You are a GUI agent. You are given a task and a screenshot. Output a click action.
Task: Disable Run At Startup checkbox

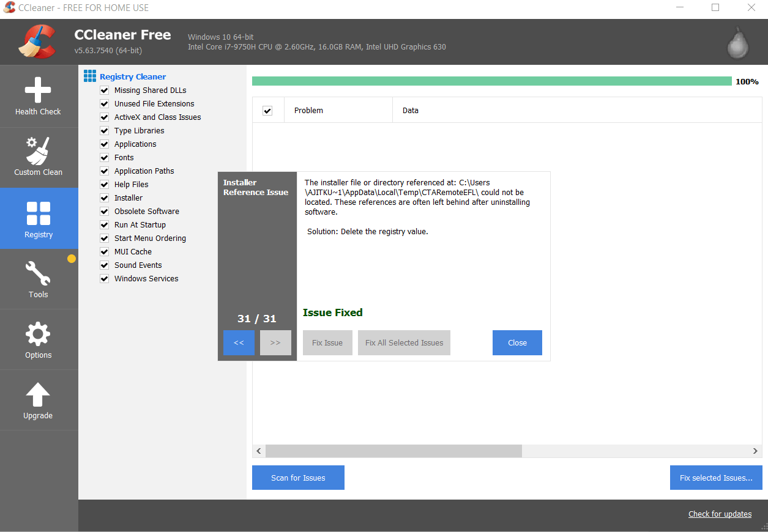pyautogui.click(x=105, y=225)
